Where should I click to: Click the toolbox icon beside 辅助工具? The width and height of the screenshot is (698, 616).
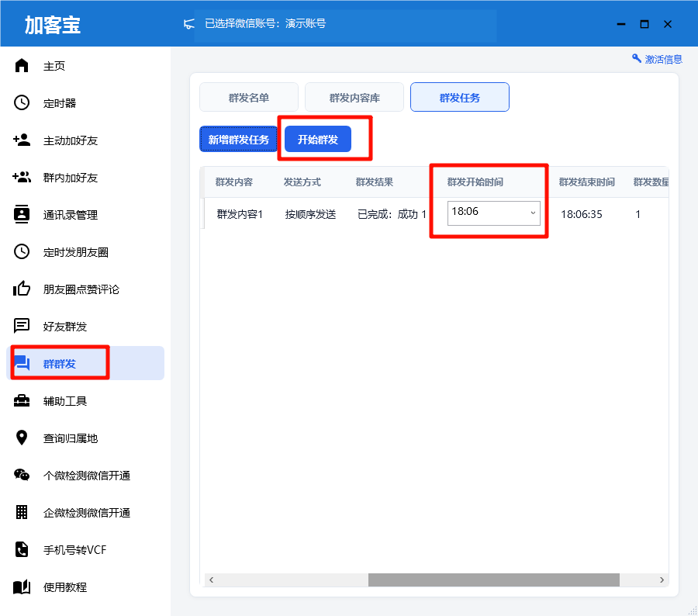pyautogui.click(x=22, y=400)
